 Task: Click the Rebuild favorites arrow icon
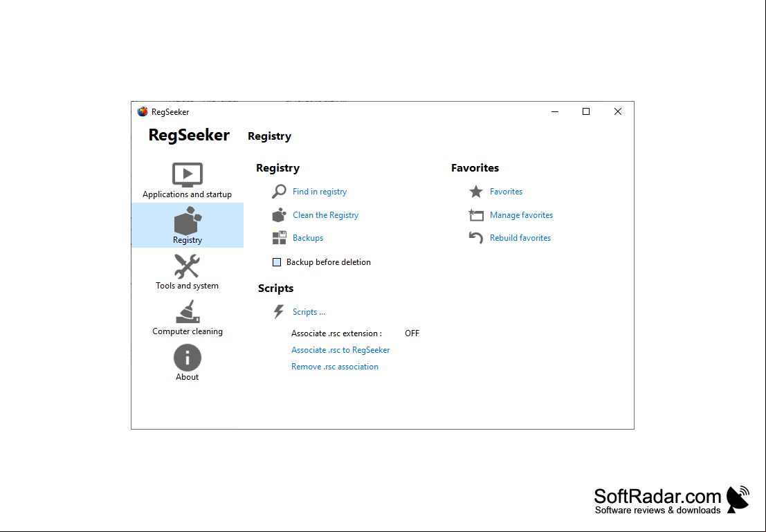point(476,238)
